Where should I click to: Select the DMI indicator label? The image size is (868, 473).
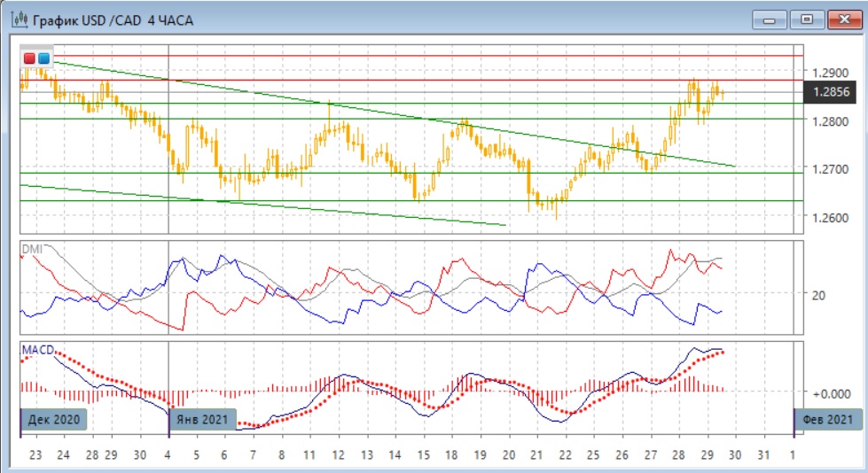[x=30, y=249]
